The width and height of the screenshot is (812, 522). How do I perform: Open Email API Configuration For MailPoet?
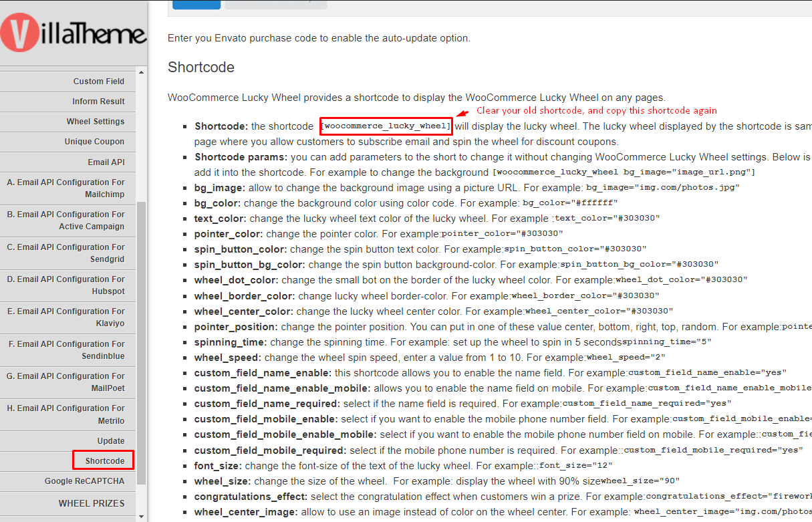click(x=67, y=382)
